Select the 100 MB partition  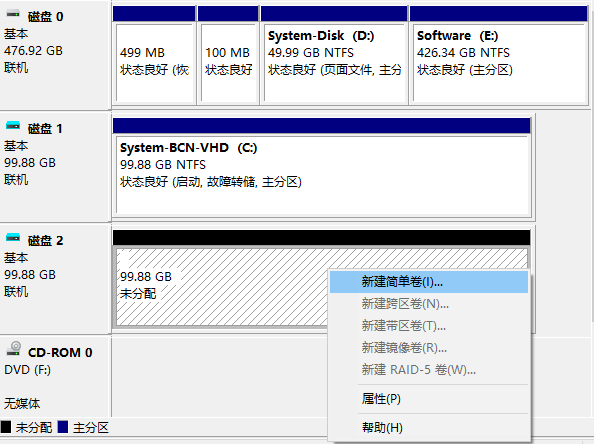click(228, 63)
